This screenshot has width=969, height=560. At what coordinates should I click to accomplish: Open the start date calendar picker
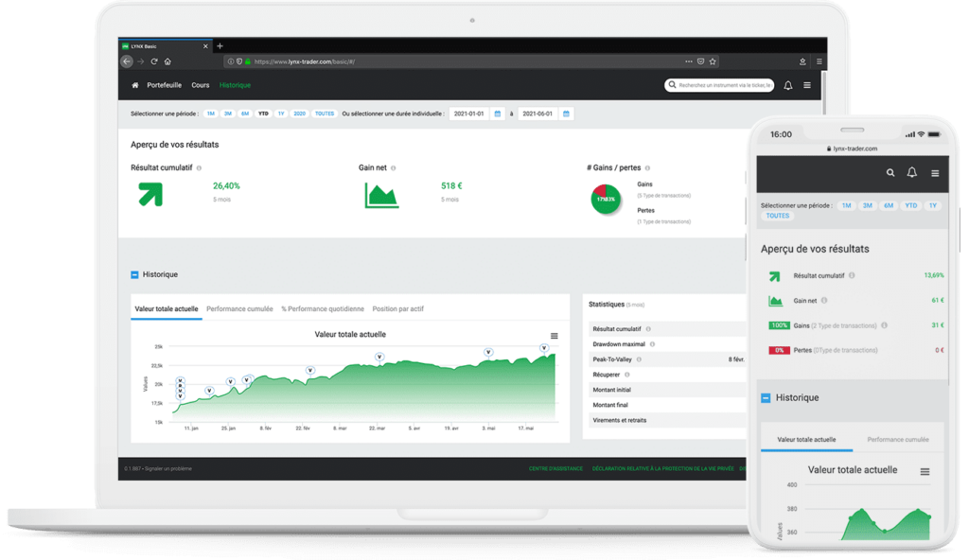click(496, 113)
